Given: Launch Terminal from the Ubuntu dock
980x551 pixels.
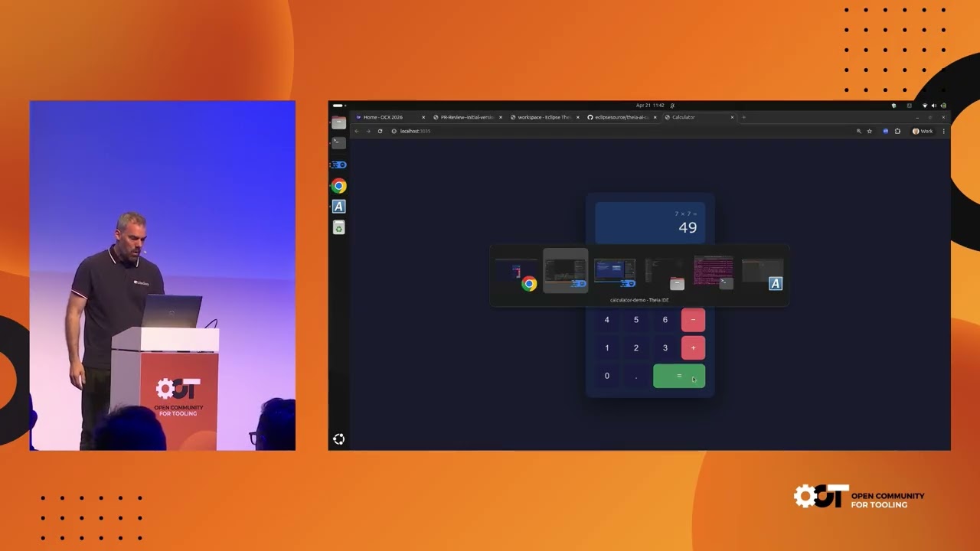Looking at the screenshot, I should [338, 142].
